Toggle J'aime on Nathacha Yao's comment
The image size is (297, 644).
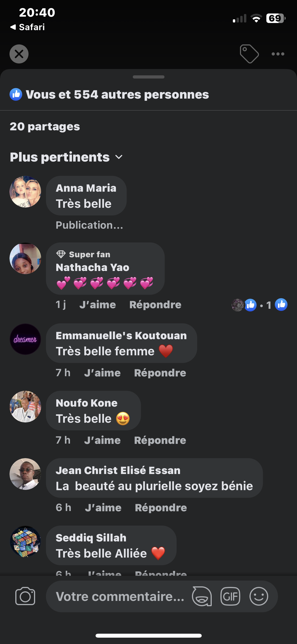coord(98,305)
